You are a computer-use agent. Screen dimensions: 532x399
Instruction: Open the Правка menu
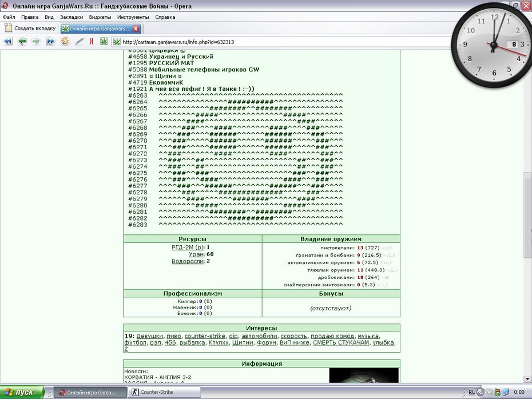[30, 17]
